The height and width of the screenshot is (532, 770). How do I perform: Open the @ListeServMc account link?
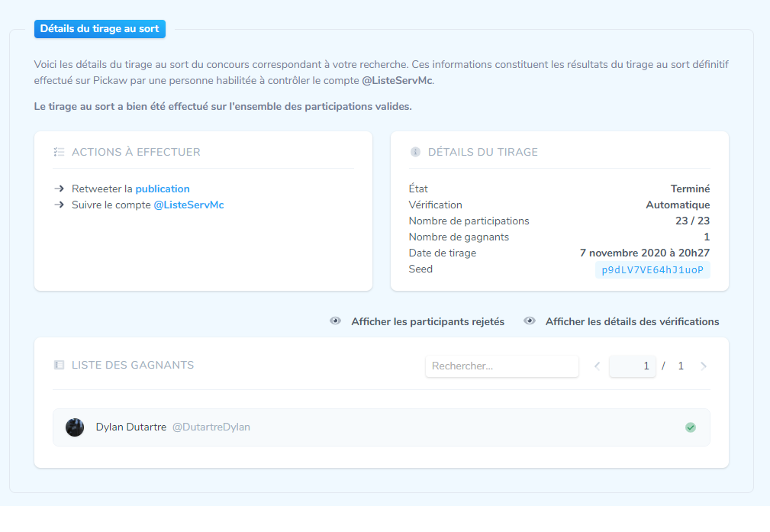[x=189, y=205]
